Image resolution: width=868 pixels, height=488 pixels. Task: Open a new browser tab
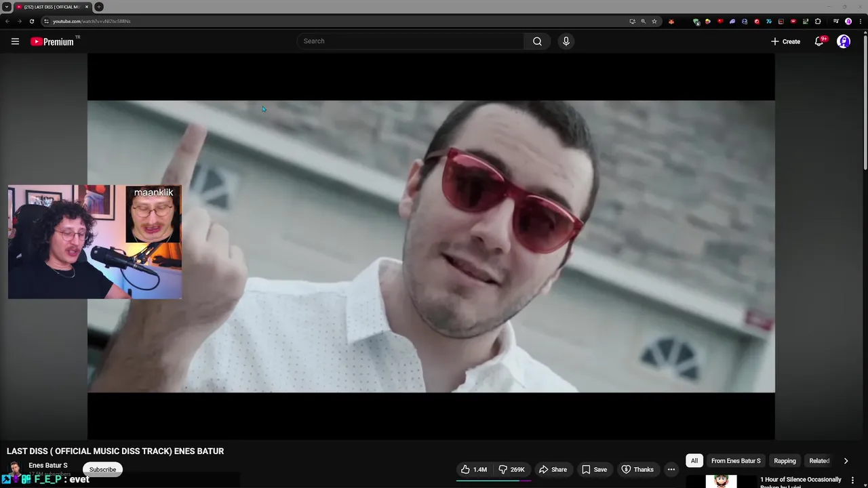[x=99, y=7]
